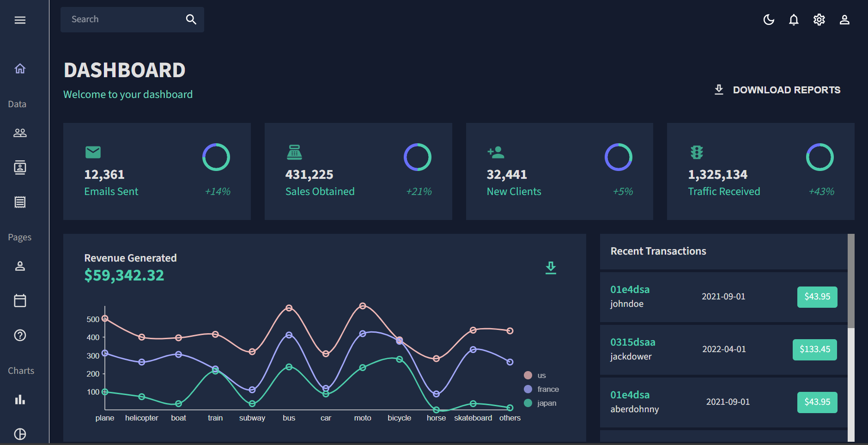This screenshot has width=868, height=445.
Task: Click the Emails Sent envelope icon
Action: [x=93, y=152]
